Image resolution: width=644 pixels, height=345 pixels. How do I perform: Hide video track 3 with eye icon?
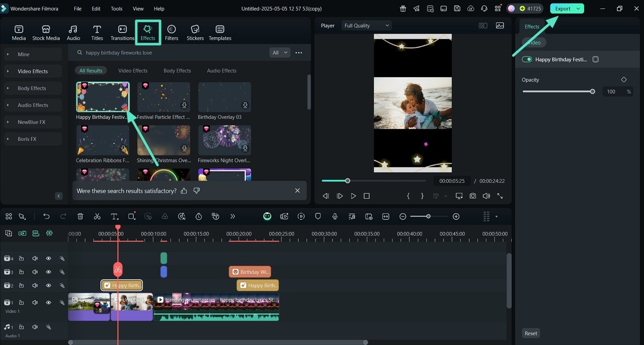pos(49,272)
